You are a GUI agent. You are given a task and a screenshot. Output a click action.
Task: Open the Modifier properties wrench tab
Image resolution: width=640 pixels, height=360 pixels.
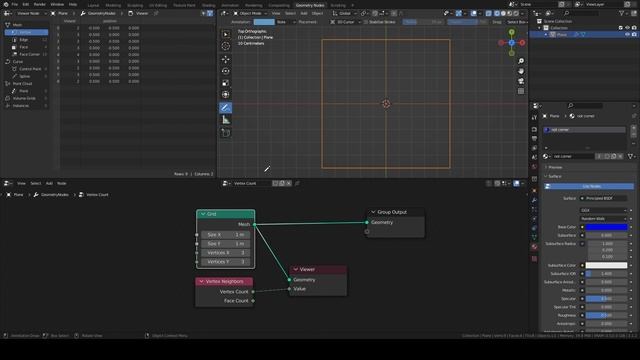point(534,200)
